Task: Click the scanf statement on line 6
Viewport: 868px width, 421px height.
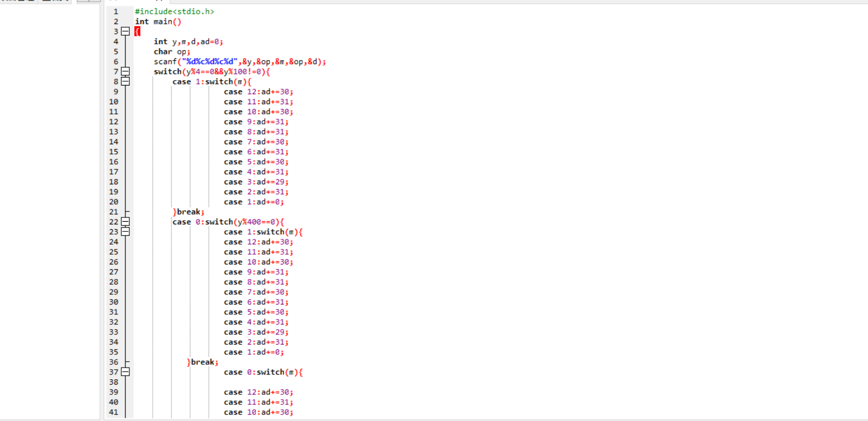Action: (240, 61)
